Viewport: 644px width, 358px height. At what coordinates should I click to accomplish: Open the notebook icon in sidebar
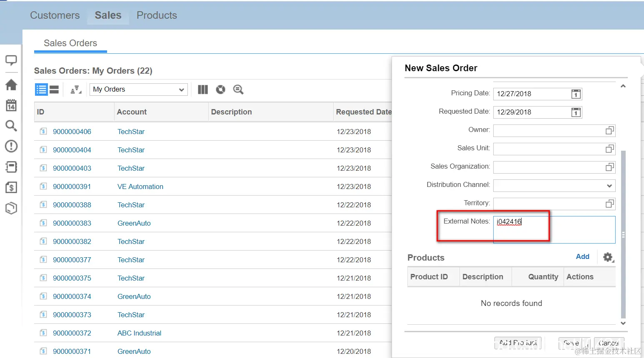11,167
